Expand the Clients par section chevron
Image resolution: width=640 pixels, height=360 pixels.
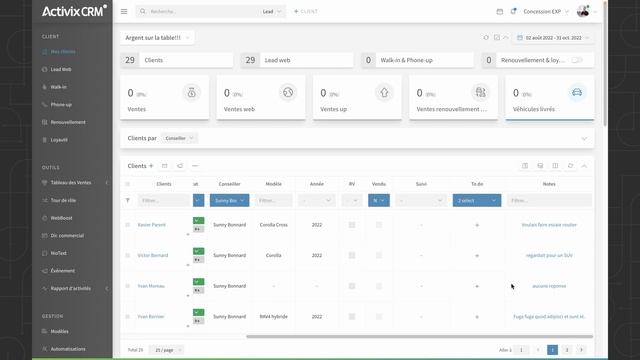point(584,138)
